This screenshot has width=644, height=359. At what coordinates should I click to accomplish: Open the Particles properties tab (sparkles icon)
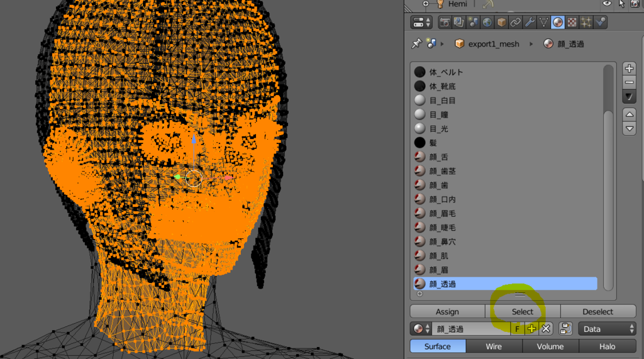point(586,22)
